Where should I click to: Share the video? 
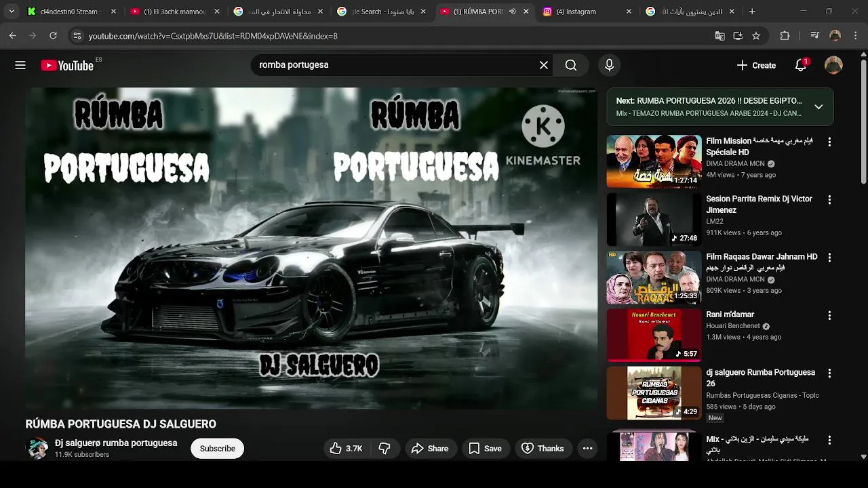(430, 448)
